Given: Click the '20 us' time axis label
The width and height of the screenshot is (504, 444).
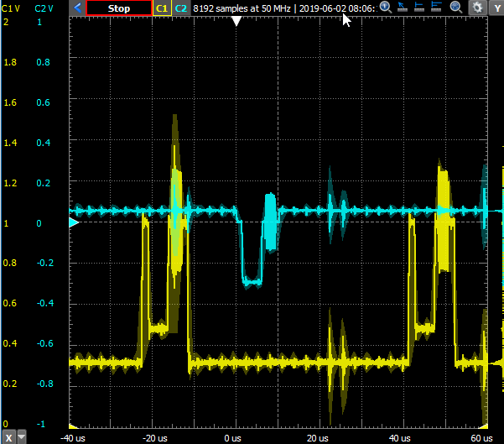Looking at the screenshot, I should [x=317, y=438].
